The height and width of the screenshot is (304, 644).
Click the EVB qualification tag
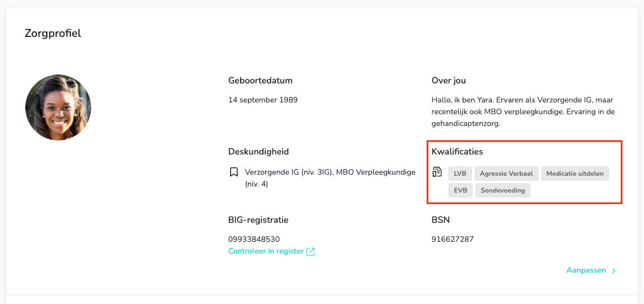pyautogui.click(x=460, y=190)
